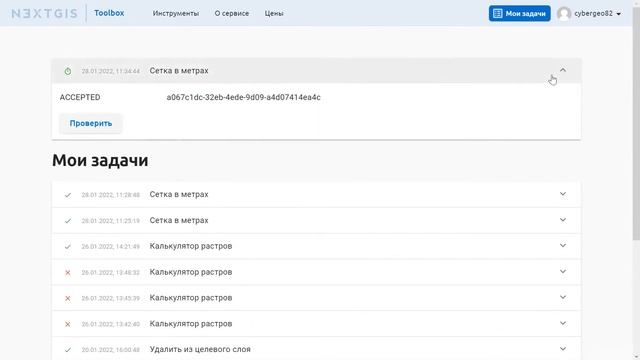Expand the Удалить из целевого слоя task
Screen dimensions: 640x360
563,349
